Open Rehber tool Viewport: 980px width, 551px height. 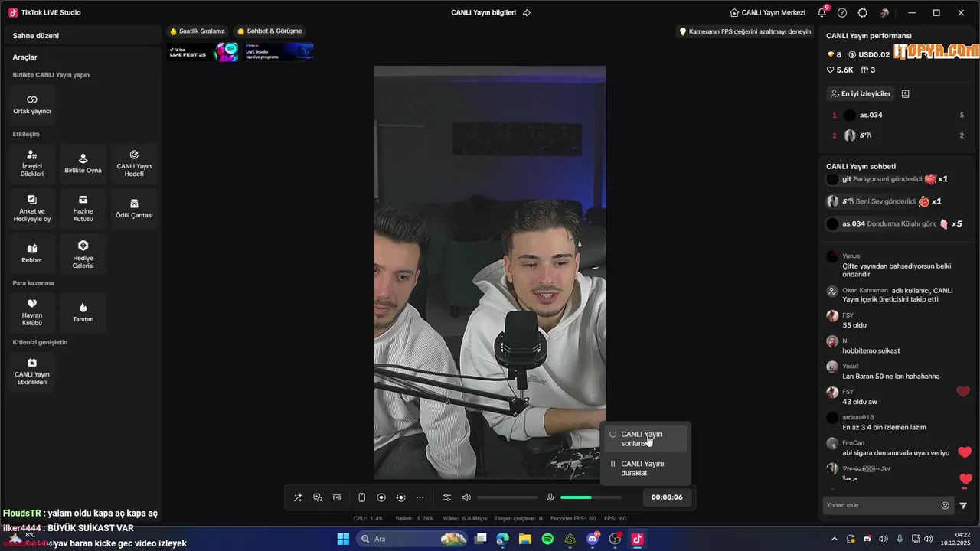pyautogui.click(x=32, y=253)
